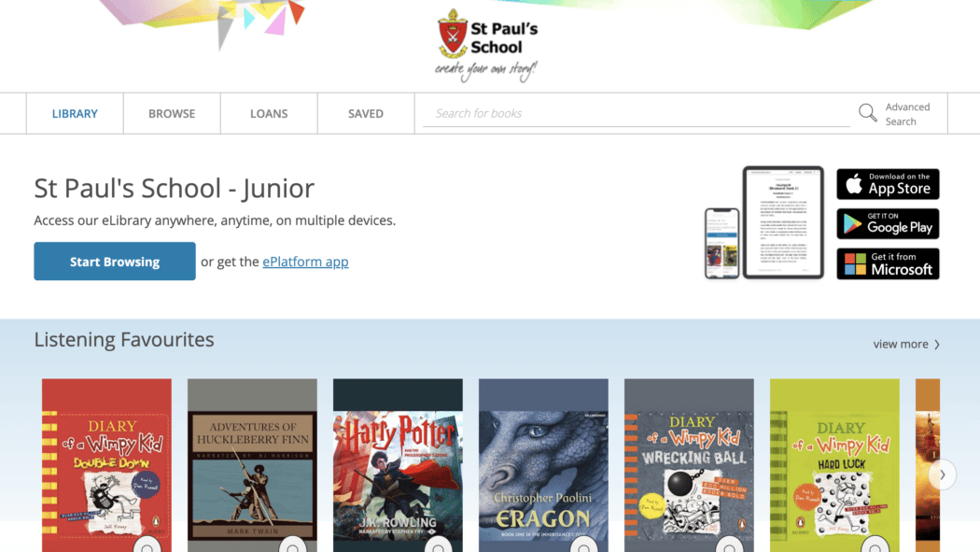Click the Start Browsing button

[x=115, y=262]
